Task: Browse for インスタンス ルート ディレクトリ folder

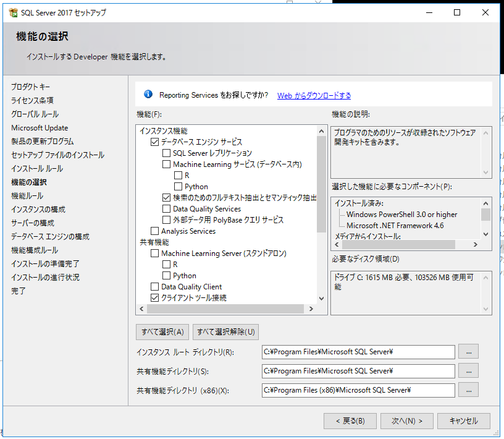Action: 469,352
